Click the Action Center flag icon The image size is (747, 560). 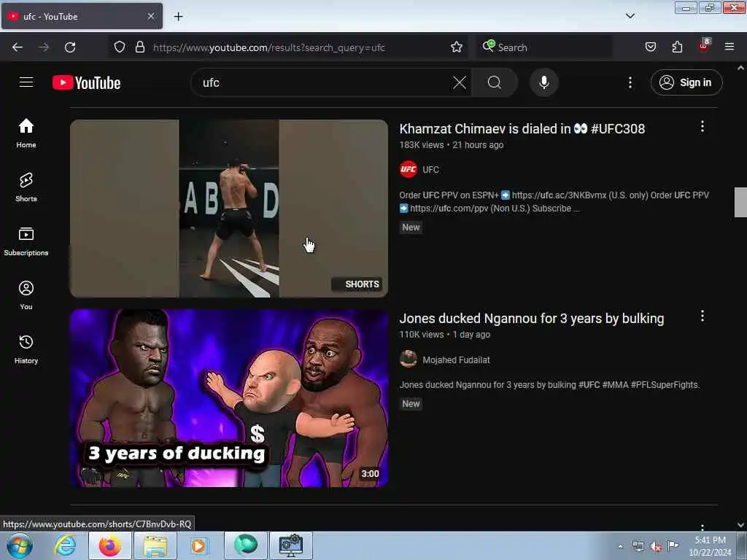tap(673, 546)
